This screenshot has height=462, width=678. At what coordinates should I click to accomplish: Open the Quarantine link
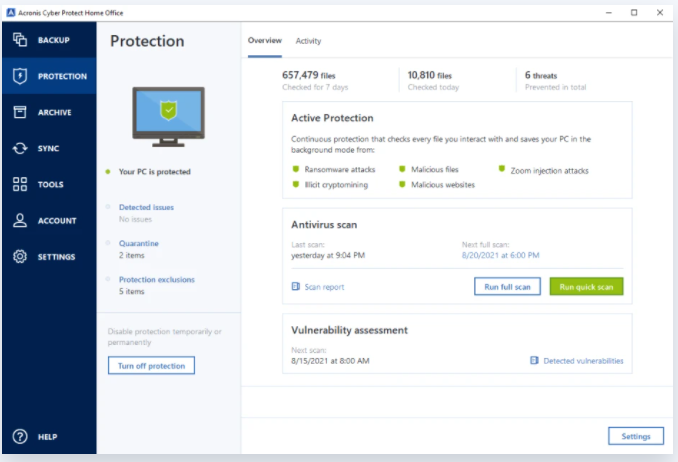coord(139,243)
